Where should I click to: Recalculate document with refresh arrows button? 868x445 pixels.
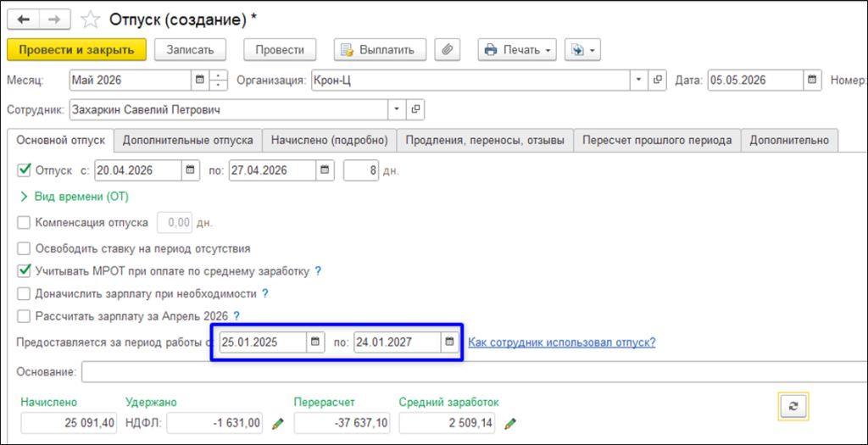pos(793,406)
